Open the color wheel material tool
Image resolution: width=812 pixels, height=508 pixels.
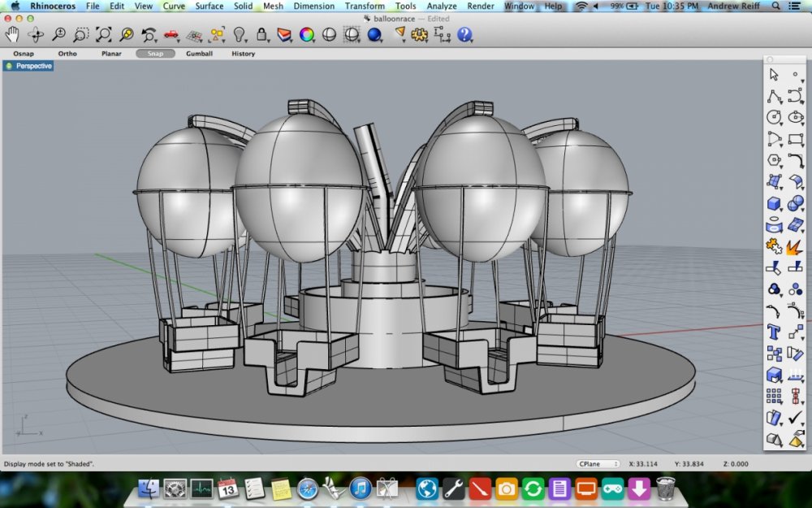pos(306,34)
